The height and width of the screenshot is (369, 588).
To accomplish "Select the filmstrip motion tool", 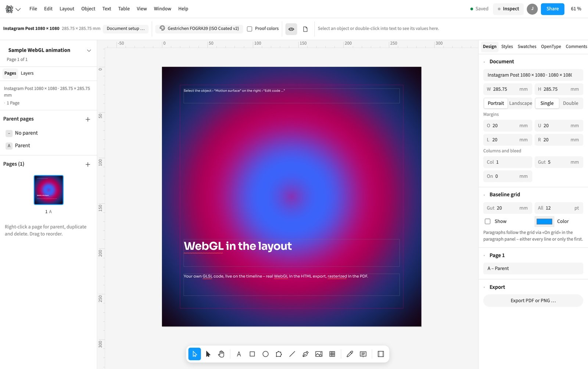I will click(x=381, y=354).
